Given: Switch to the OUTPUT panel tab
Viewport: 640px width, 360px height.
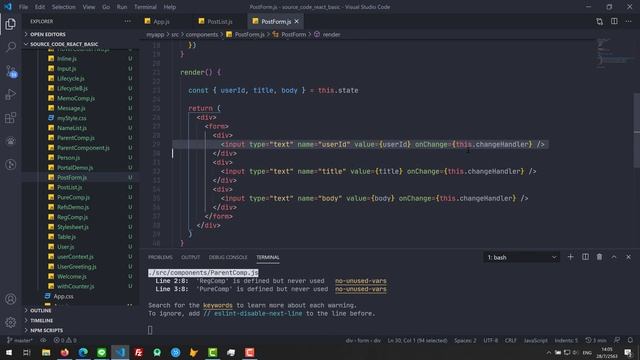Looking at the screenshot, I should click(x=190, y=257).
